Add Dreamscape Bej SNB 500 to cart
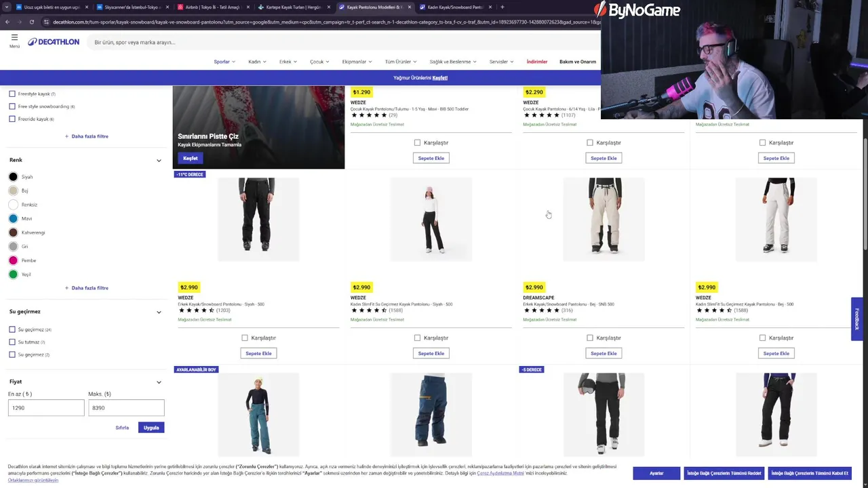The image size is (868, 488). click(604, 353)
